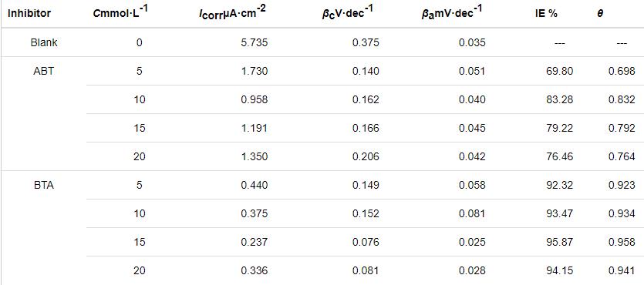Select the 83.28 efficiency value
The width and height of the screenshot is (644, 285).
560,99
